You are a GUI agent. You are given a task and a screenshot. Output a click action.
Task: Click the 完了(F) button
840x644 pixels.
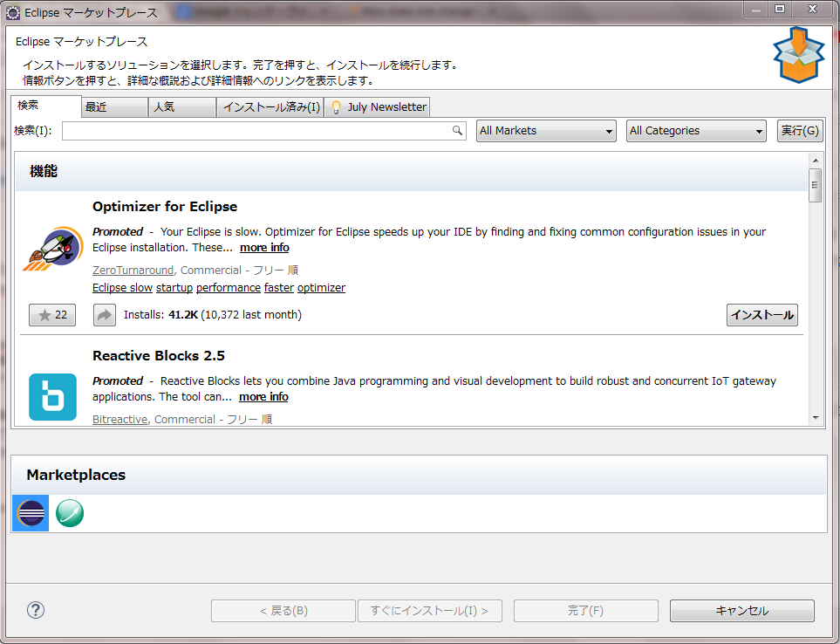(585, 610)
